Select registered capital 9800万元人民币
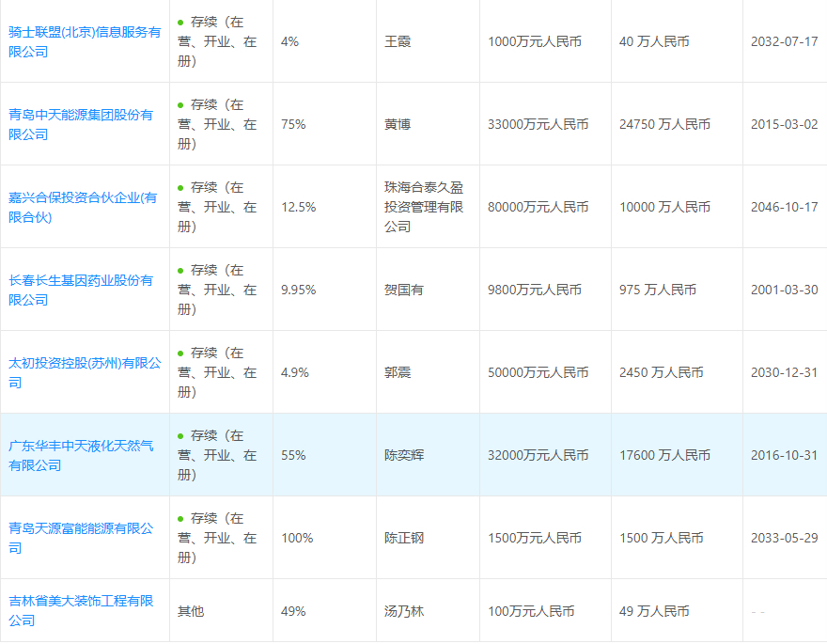This screenshot has height=644, width=827. (535, 291)
